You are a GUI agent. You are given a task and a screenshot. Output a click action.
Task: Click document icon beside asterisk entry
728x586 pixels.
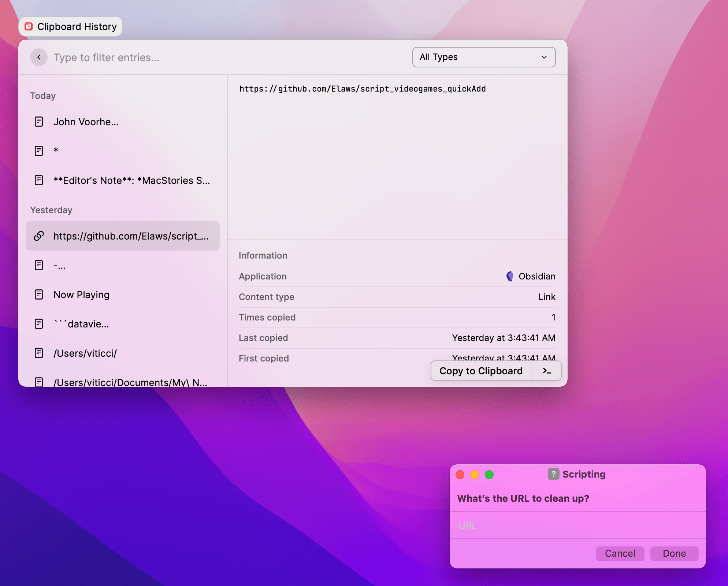pos(39,151)
